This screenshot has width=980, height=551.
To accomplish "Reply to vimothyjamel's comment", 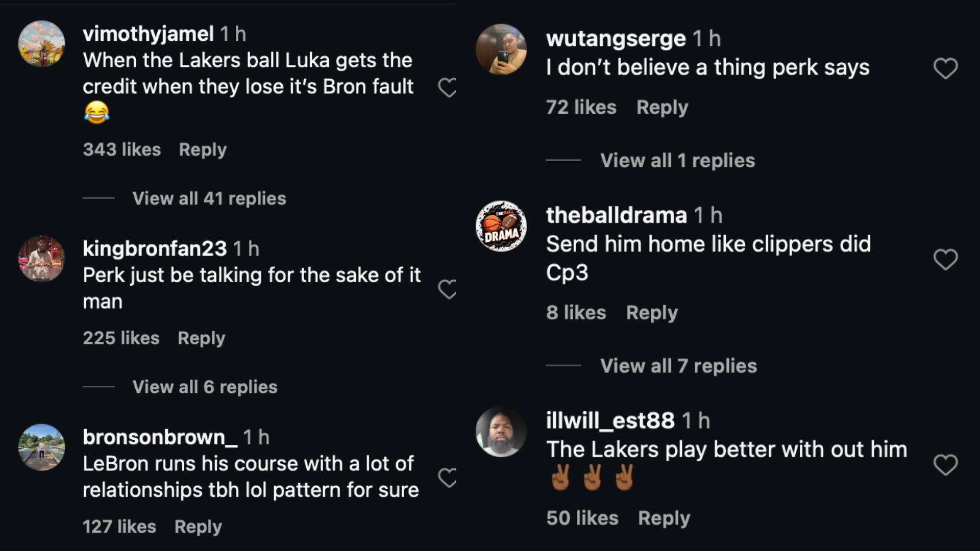I will [203, 150].
